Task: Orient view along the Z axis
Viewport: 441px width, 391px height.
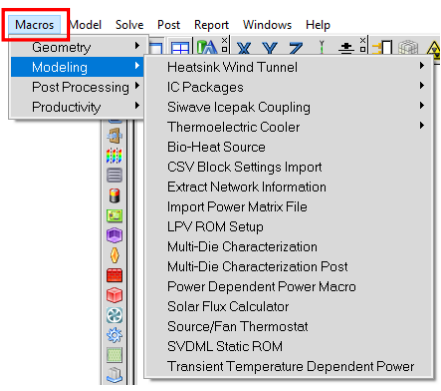Action: (296, 49)
